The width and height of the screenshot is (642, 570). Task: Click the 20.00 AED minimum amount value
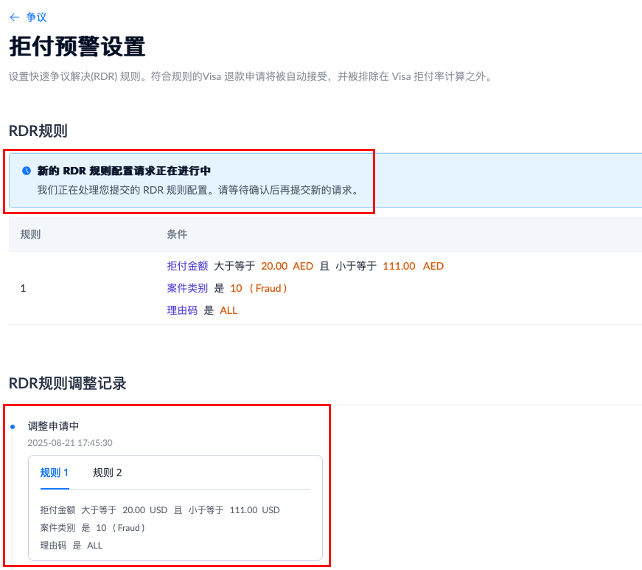click(287, 266)
